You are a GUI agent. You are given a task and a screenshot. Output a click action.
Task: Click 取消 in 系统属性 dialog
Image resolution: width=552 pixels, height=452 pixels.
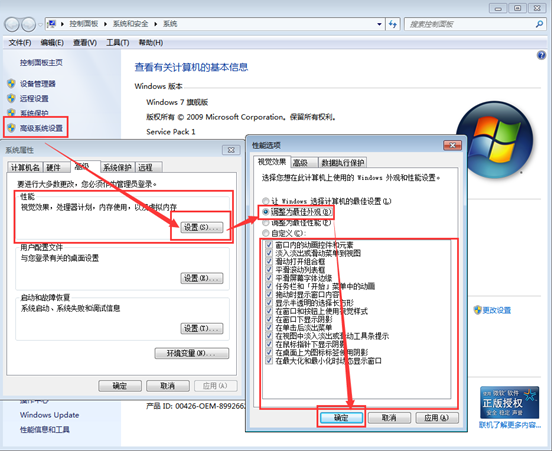pos(168,386)
